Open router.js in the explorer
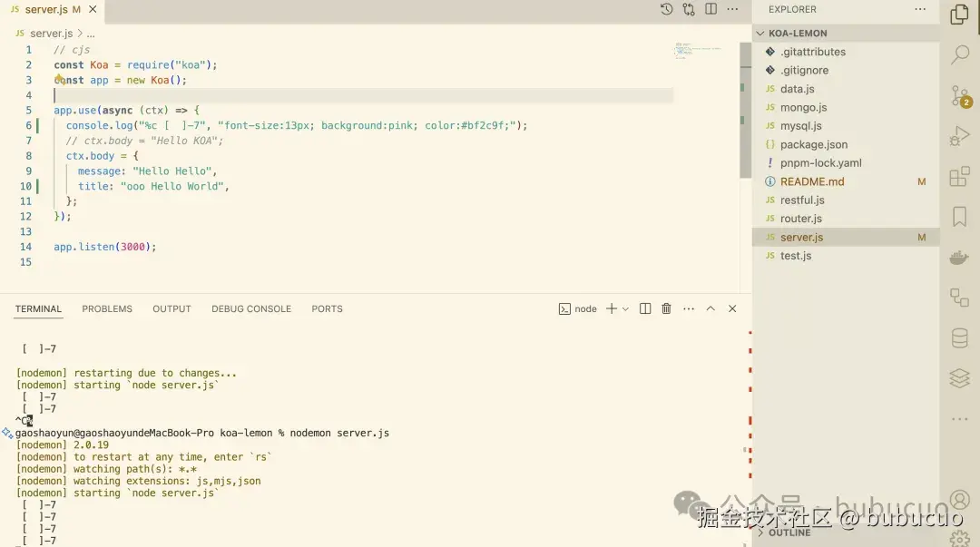The image size is (980, 547). click(x=845, y=219)
